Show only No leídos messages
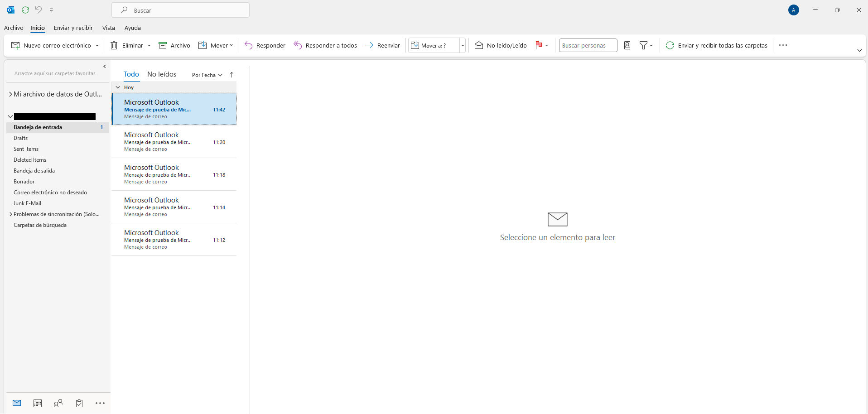Viewport: 868px width, 414px height. 162,74
